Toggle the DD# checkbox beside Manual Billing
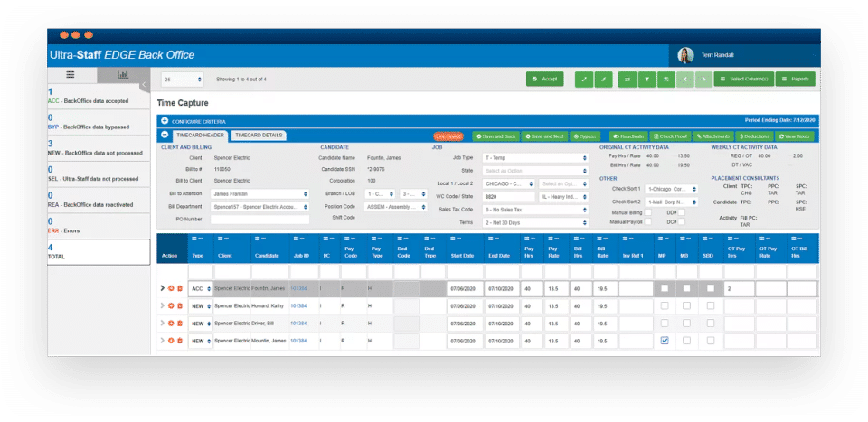This screenshot has width=868, height=422. (x=682, y=211)
